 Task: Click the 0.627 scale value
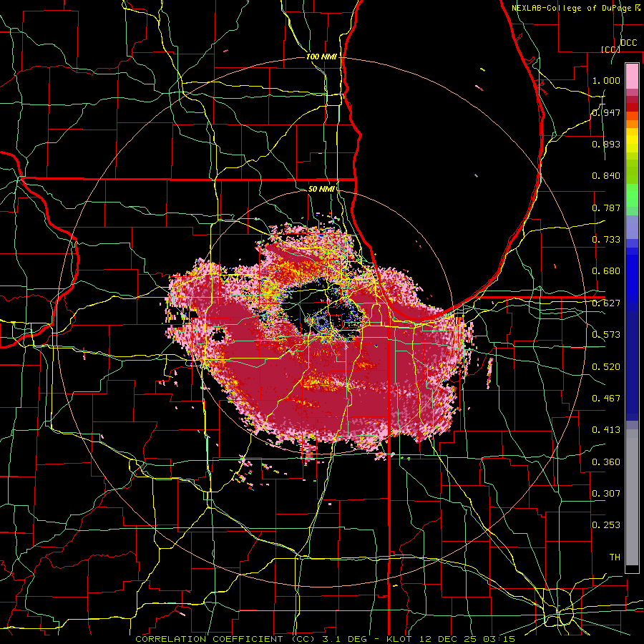[606, 303]
